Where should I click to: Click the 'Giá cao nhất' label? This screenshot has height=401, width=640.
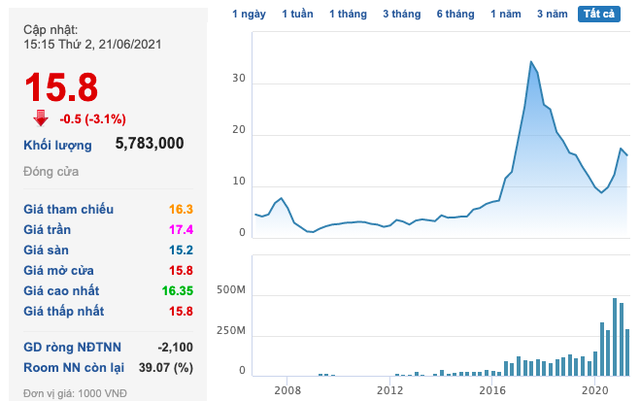point(61,291)
